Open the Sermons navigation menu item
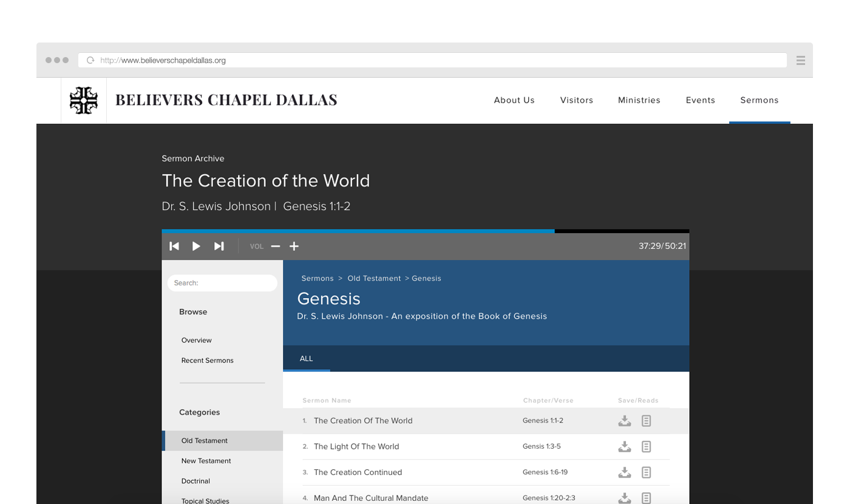Viewport: 850px width, 504px height. click(x=759, y=100)
